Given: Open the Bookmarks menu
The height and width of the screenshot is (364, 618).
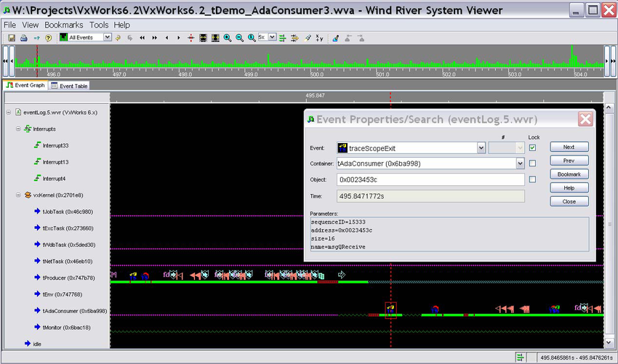Looking at the screenshot, I should point(64,25).
